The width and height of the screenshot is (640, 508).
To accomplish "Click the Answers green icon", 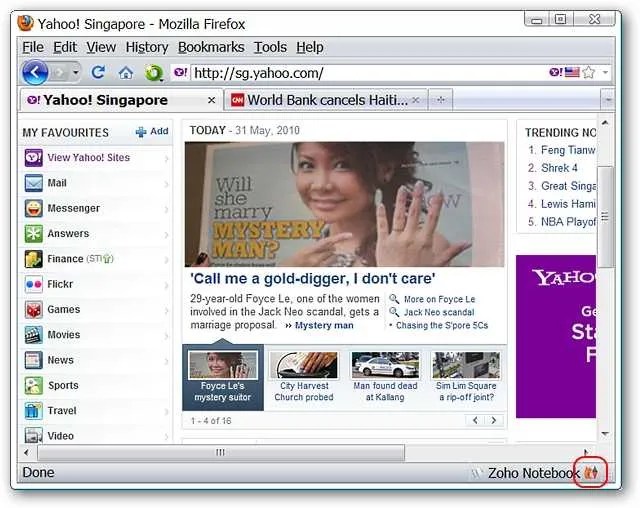I will 33,233.
